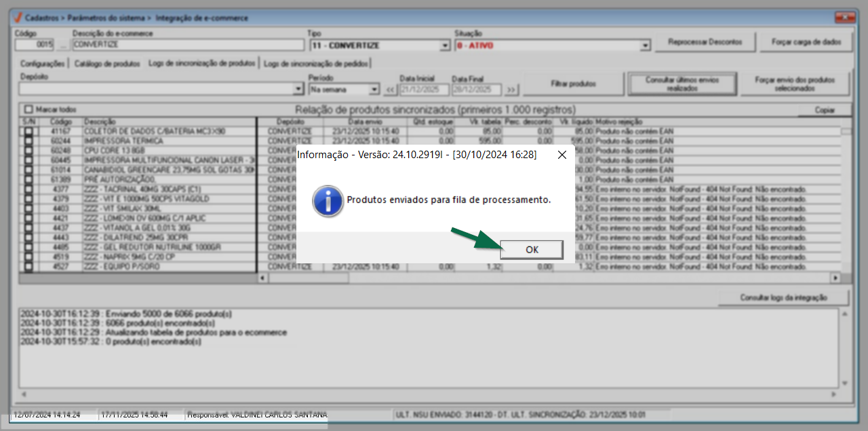Click the grid's horizontal scrollbar right arrow
Screen dimensions: 868x431
[835, 278]
